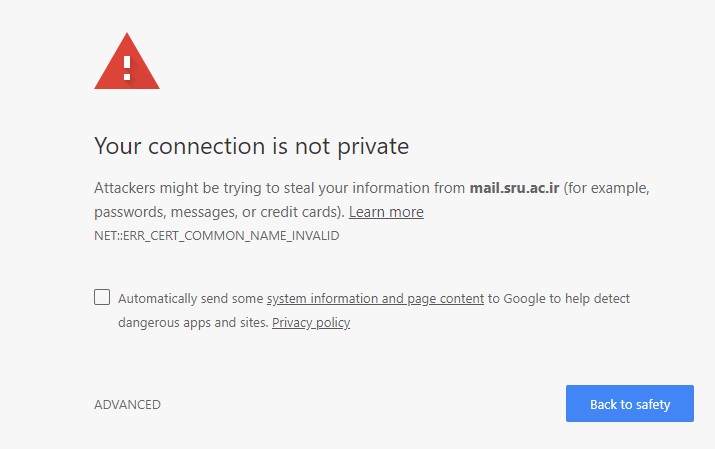
Task: Open the Privacy policy link
Action: point(311,323)
